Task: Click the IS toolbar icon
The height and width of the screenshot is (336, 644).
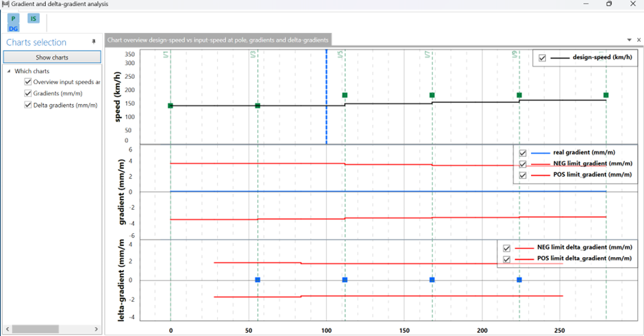Action: coord(33,19)
